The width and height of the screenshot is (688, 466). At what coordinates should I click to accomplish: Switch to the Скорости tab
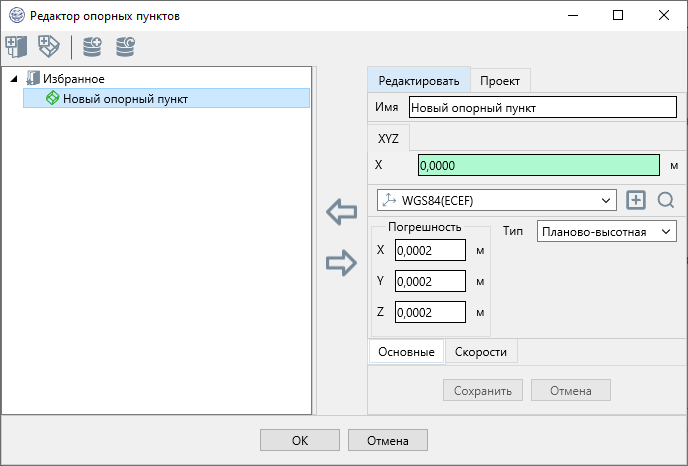point(481,352)
